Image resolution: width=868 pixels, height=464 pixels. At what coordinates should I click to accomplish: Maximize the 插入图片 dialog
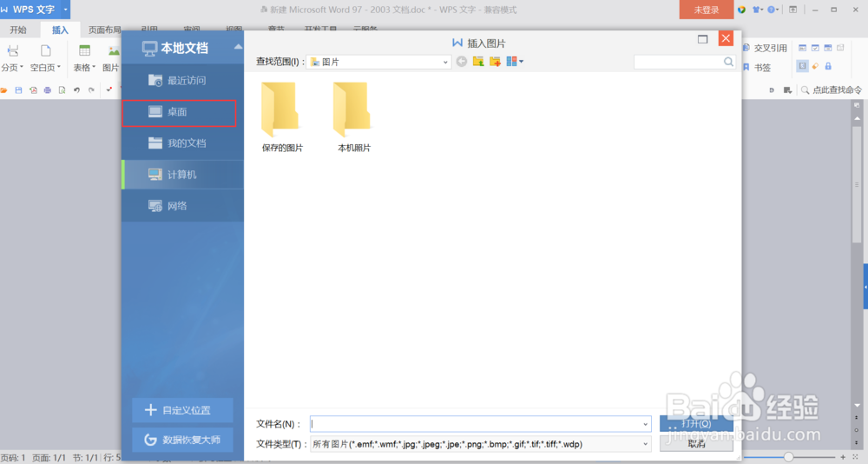[x=702, y=39]
